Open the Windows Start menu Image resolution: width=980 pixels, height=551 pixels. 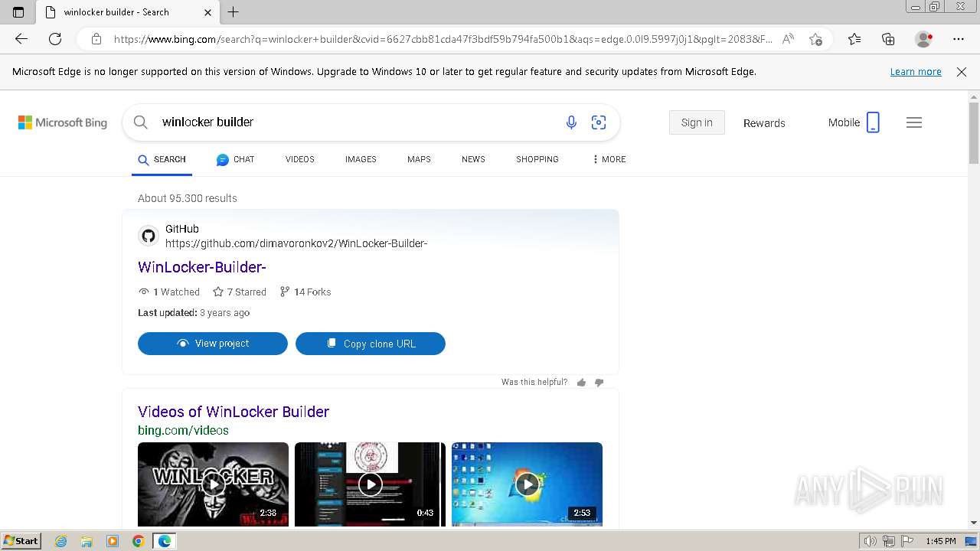pos(21,540)
